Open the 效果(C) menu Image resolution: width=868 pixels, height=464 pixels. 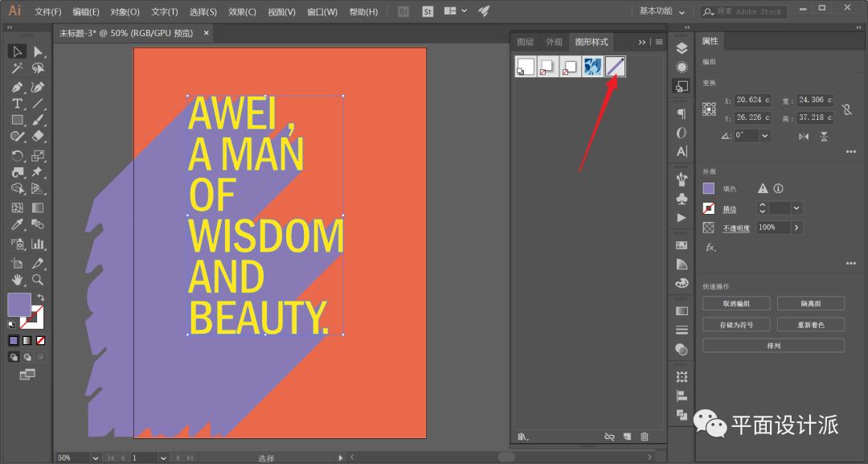[x=242, y=12]
